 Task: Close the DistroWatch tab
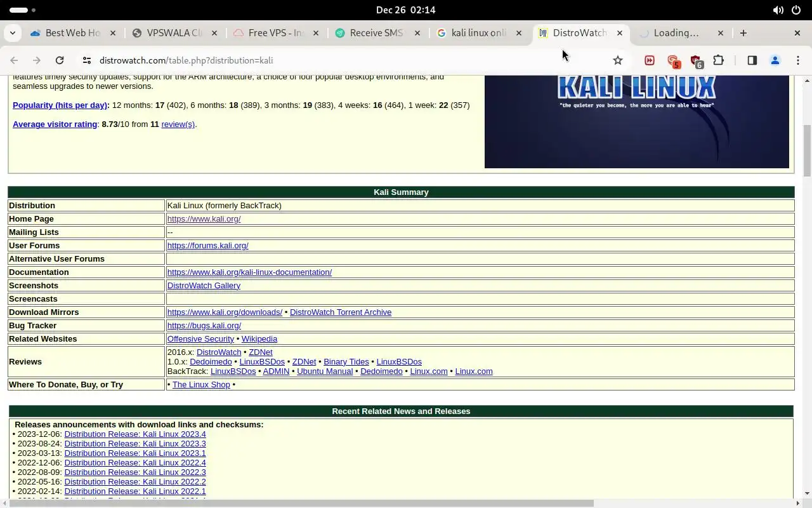(x=620, y=33)
